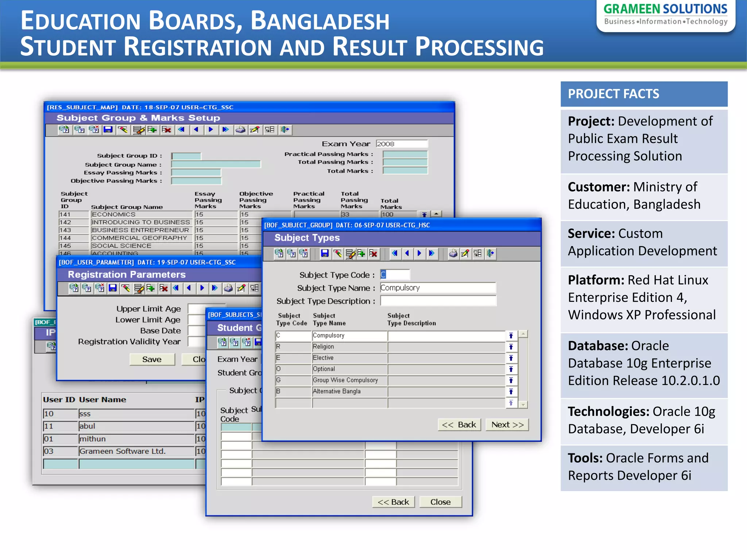Click scroll-down arrow of Subject Types list scrollbar
Image resolution: width=747 pixels, height=560 pixels.
point(523,404)
